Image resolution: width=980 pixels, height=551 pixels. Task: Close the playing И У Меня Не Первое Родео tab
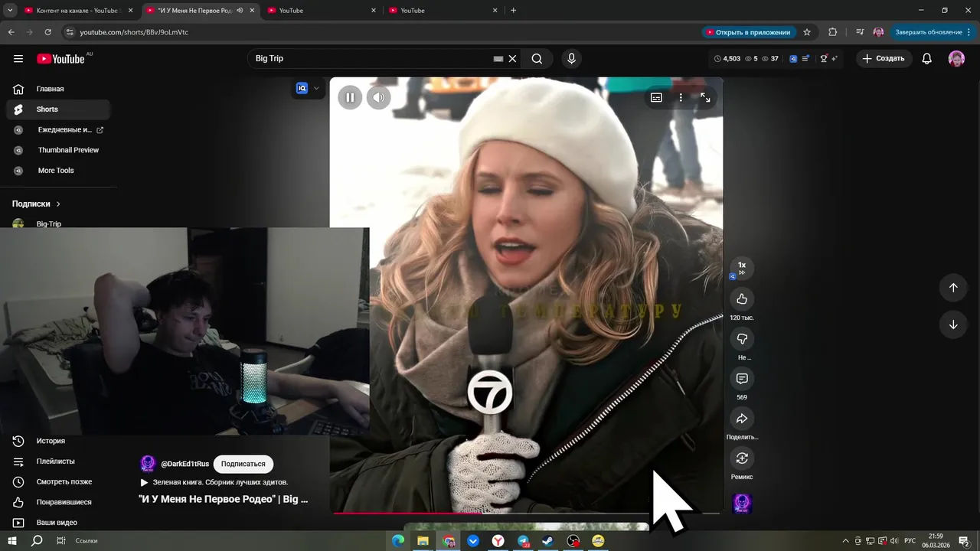pyautogui.click(x=252, y=11)
